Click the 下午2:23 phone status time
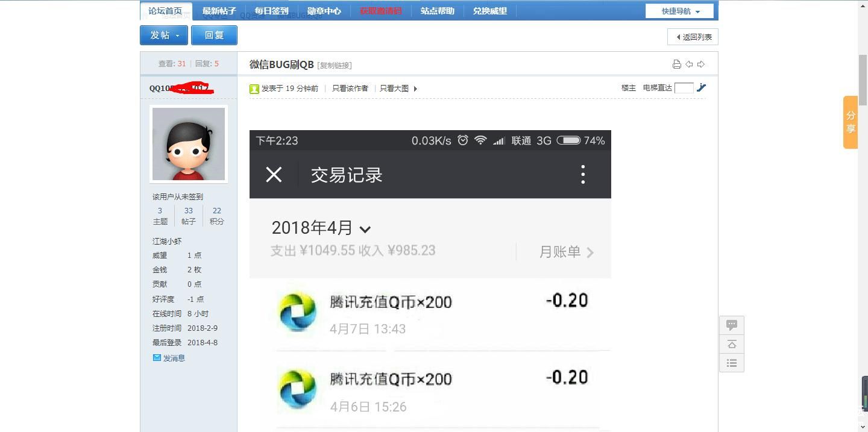 point(277,140)
